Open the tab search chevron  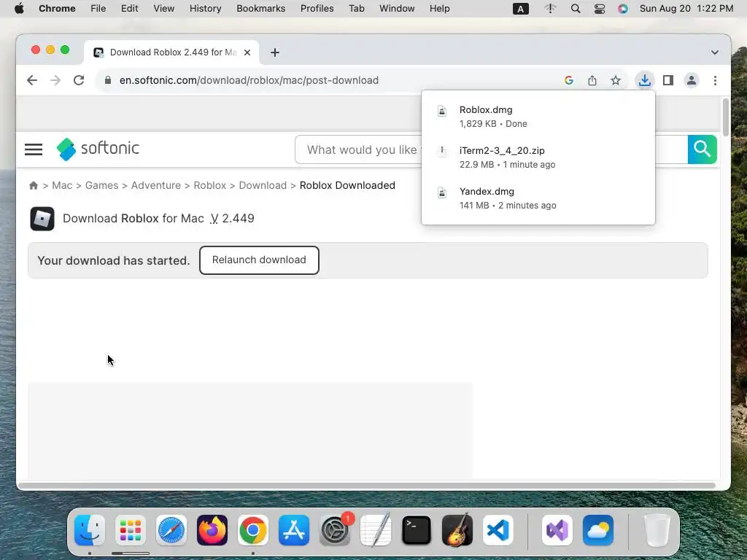[x=715, y=52]
